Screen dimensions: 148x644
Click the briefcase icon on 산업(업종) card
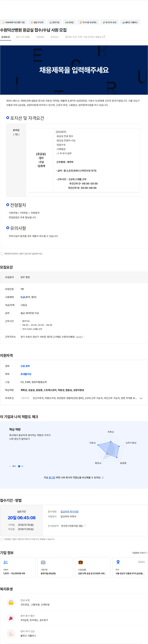click(x=80, y=562)
